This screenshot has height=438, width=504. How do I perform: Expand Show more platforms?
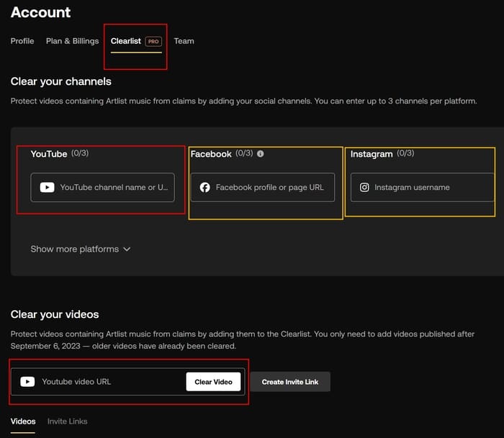pyautogui.click(x=81, y=249)
